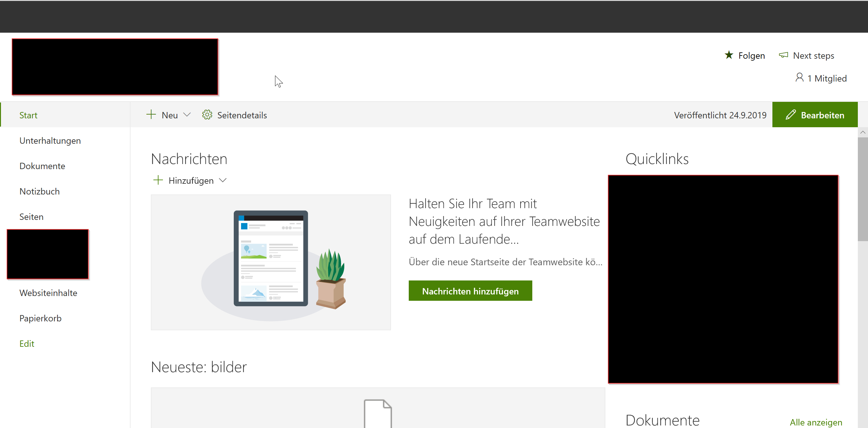Click the 1 Mitglied text

tap(827, 78)
